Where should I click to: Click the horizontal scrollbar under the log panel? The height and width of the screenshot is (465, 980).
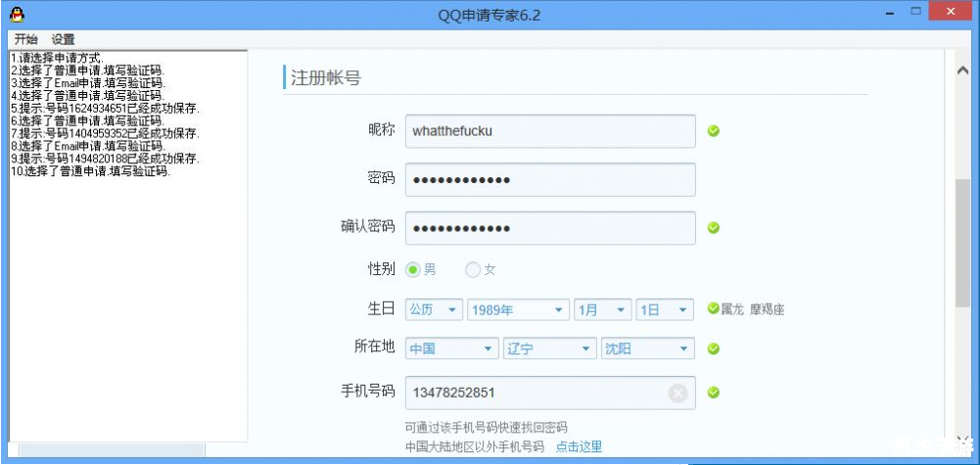(113, 449)
